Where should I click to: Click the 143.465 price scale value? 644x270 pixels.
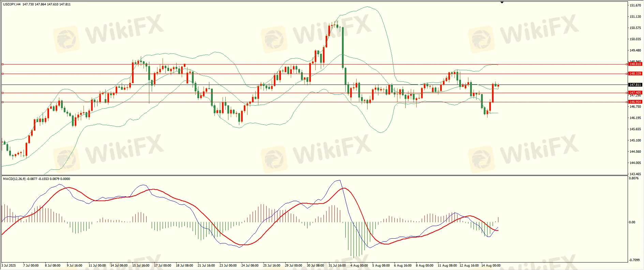click(635, 174)
